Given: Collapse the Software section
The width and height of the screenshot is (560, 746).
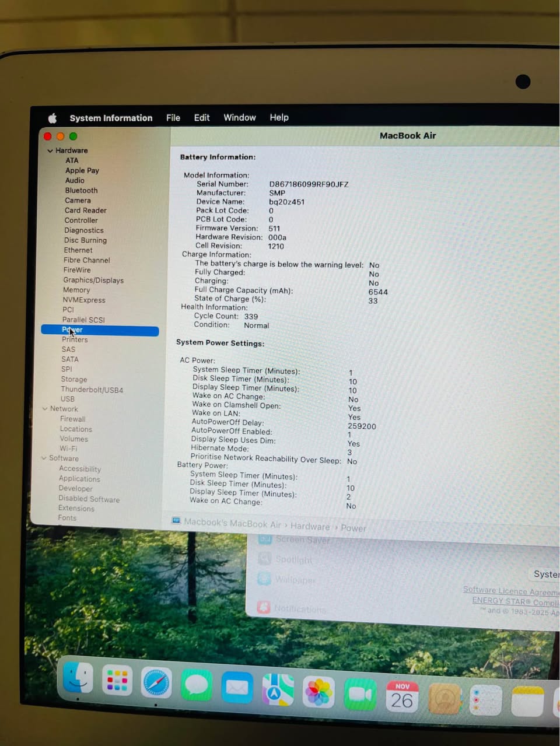Looking at the screenshot, I should pos(44,458).
